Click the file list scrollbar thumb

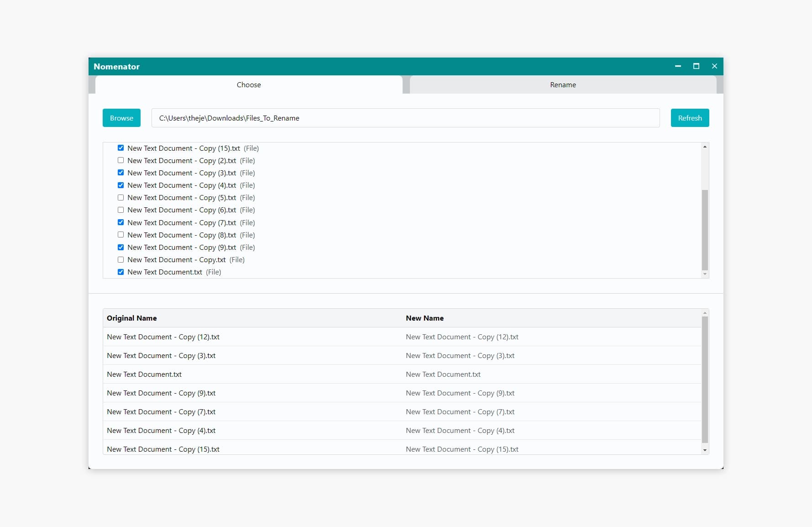(705, 230)
